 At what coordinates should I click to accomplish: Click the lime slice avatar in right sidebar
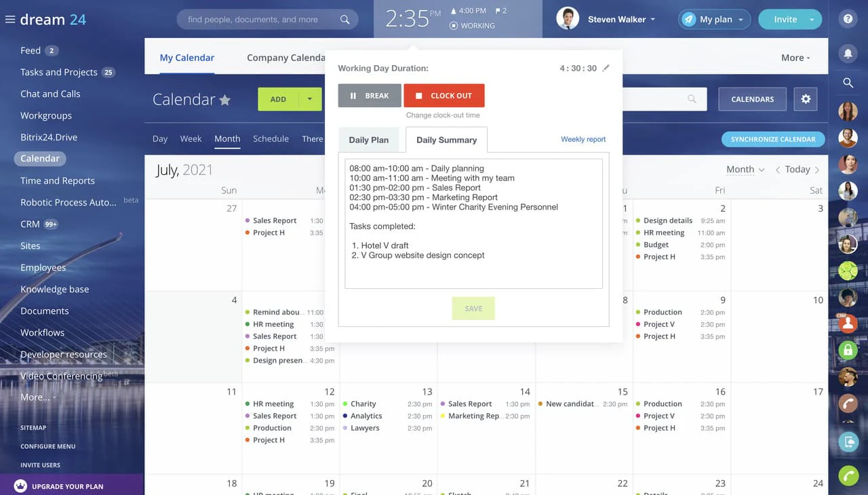(848, 271)
